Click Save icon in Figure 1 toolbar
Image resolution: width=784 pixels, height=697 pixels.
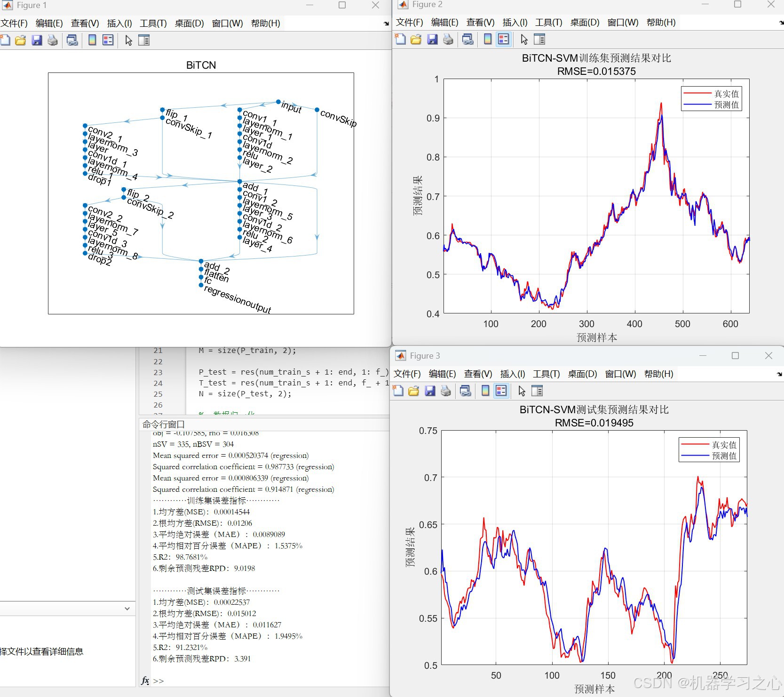click(37, 40)
